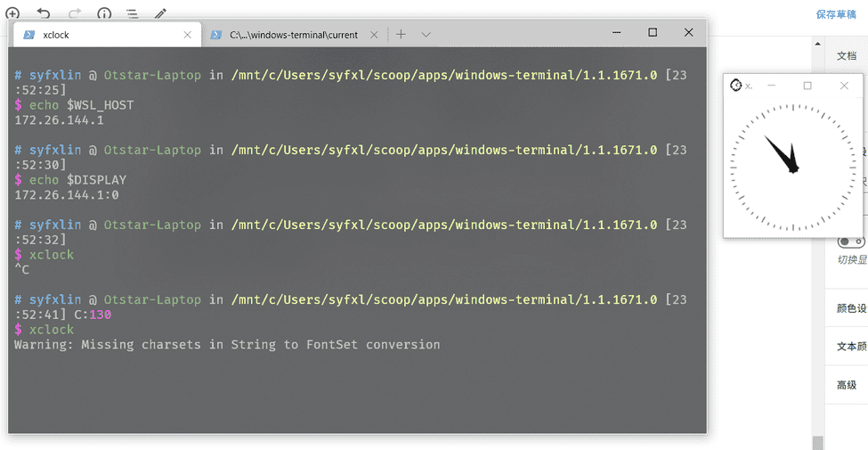Open the info circle icon
868x450 pixels.
pos(104,13)
